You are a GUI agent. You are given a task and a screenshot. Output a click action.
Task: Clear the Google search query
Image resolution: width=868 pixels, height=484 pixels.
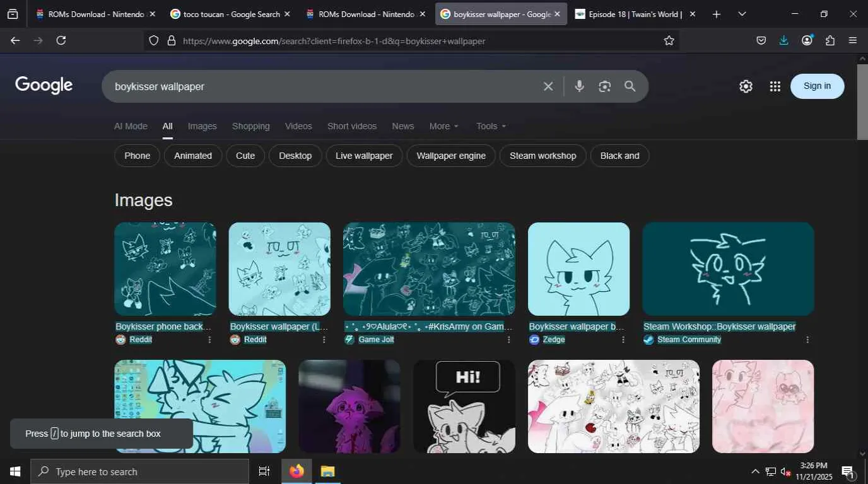click(548, 86)
